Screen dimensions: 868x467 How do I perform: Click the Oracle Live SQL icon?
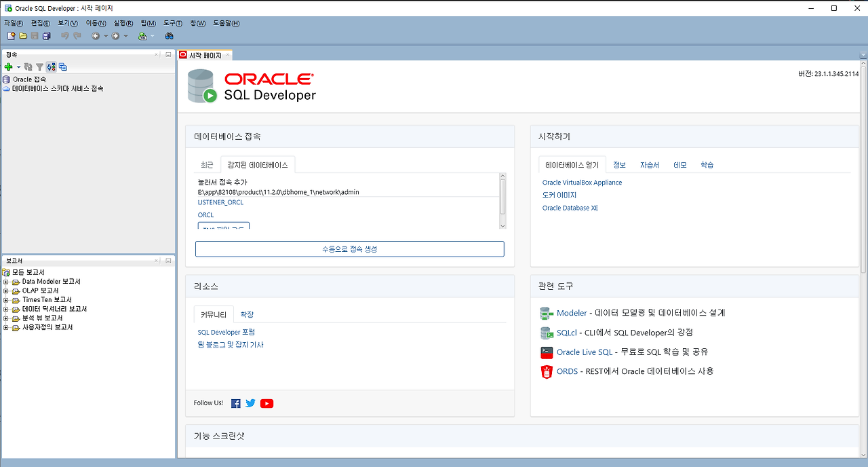pyautogui.click(x=547, y=352)
